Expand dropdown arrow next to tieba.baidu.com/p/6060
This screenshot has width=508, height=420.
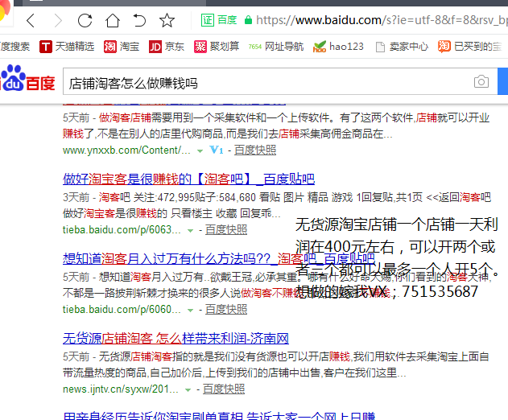click(x=191, y=311)
